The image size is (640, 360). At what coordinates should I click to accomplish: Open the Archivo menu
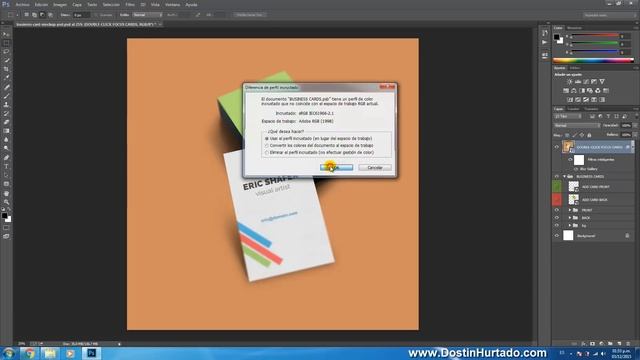(x=22, y=4)
